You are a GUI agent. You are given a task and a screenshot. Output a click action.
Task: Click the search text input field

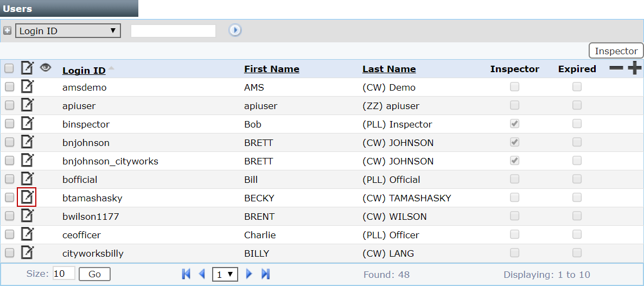[173, 31]
